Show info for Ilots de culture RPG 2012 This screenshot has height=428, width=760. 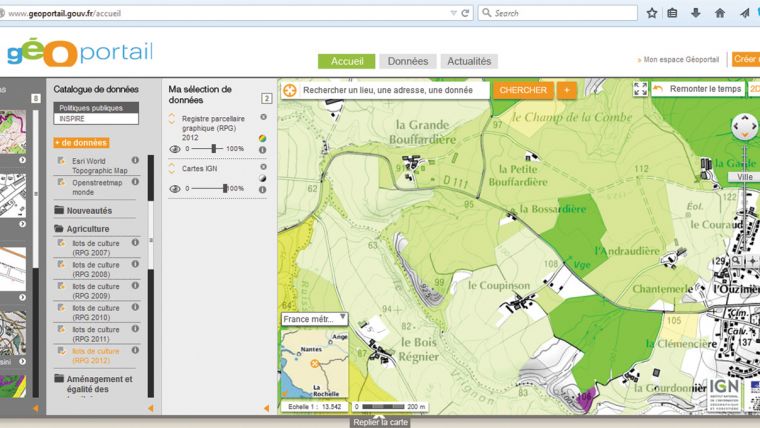coord(135,350)
